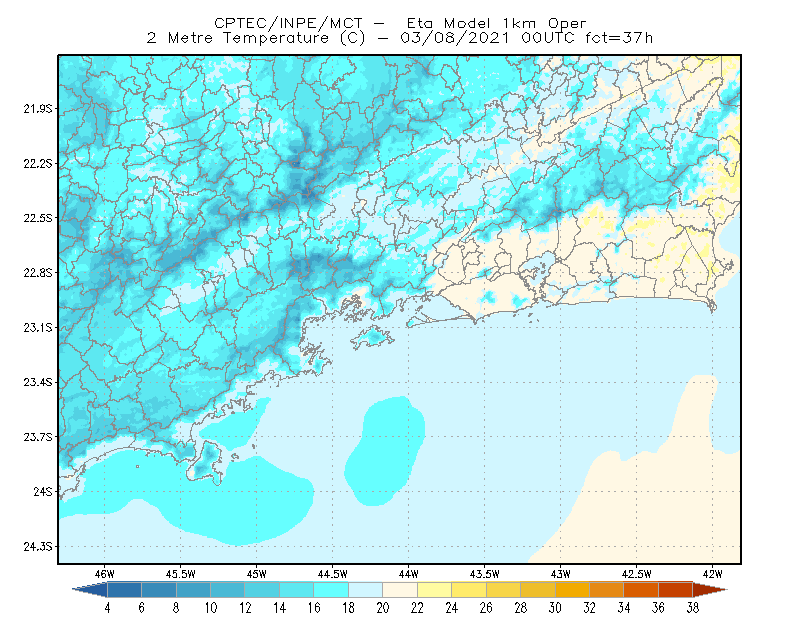Click the title 'CPTEC/INPE/MCT - Eta Model 1km Oper'
The width and height of the screenshot is (800, 618).
click(x=400, y=23)
